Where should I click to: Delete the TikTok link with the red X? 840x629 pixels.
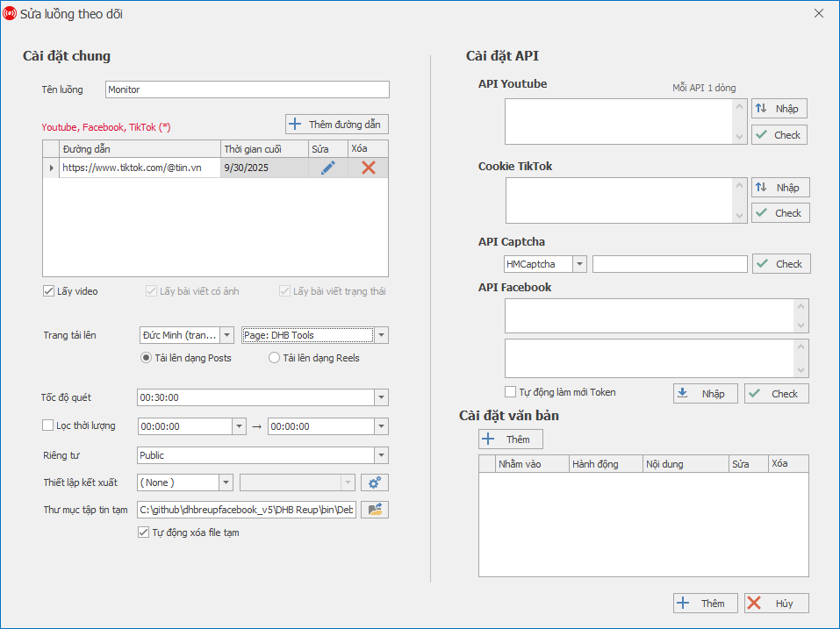(x=369, y=168)
